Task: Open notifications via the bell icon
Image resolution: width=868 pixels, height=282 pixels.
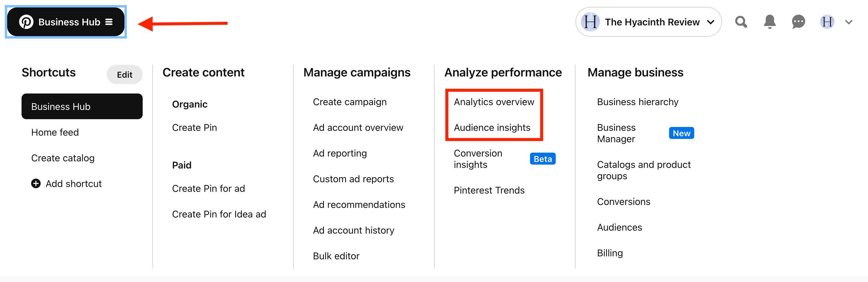Action: pyautogui.click(x=769, y=22)
